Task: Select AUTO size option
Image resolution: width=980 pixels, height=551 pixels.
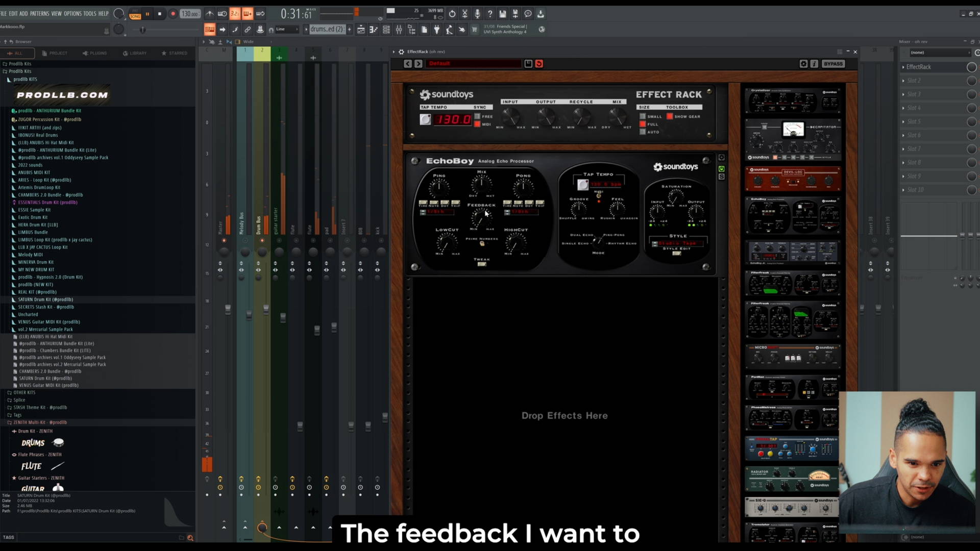Action: tap(643, 132)
